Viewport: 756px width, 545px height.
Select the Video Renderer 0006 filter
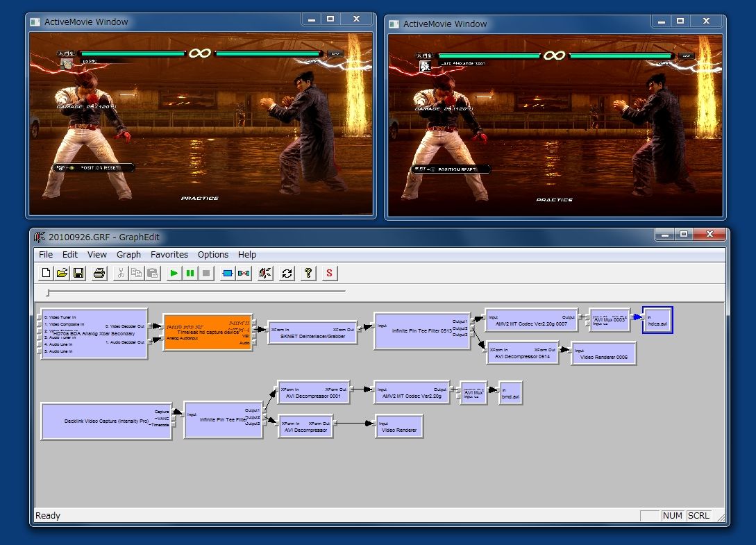click(604, 353)
